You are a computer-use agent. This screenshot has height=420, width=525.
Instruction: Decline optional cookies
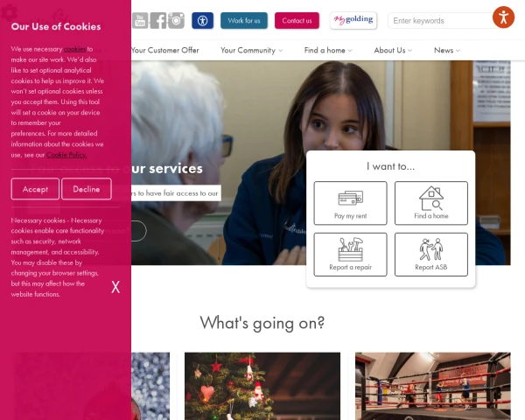tap(87, 189)
